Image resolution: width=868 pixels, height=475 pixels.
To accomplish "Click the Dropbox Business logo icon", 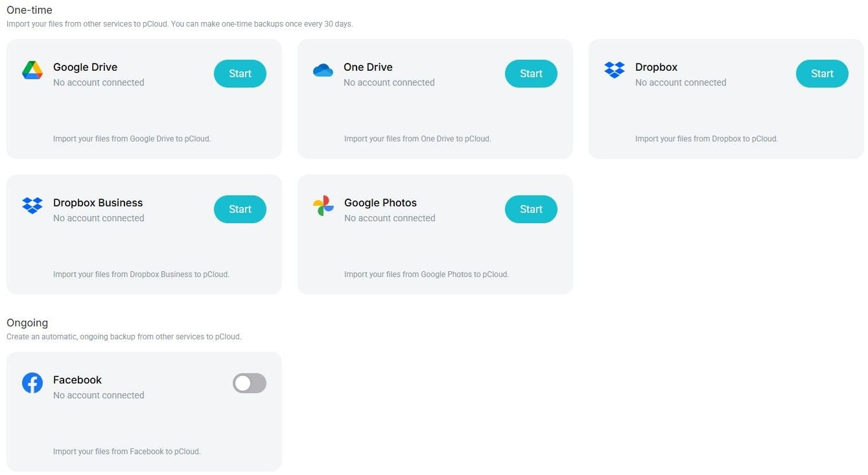I will tap(32, 205).
